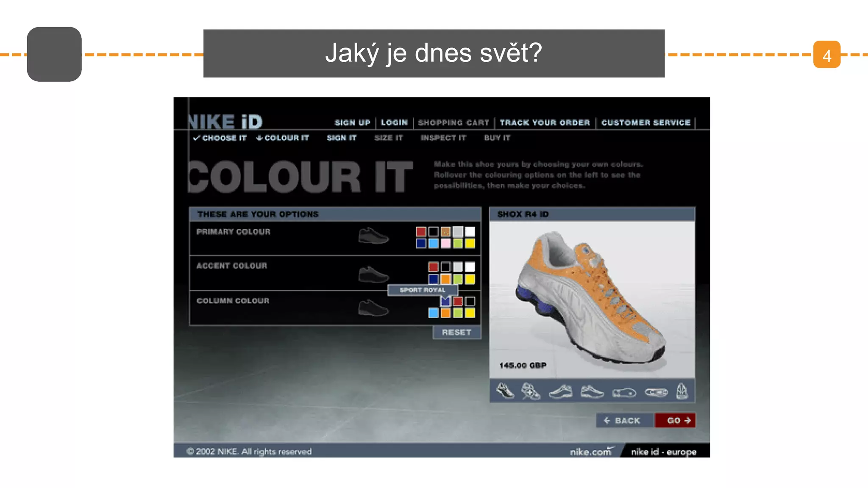868x488 pixels.
Task: Select the rear heel view icon
Action: click(682, 391)
